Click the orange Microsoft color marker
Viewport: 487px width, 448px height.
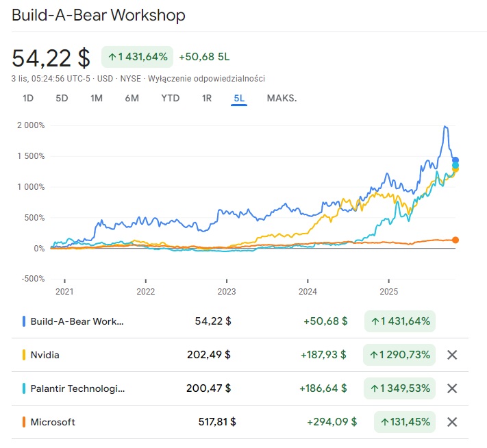(24, 422)
